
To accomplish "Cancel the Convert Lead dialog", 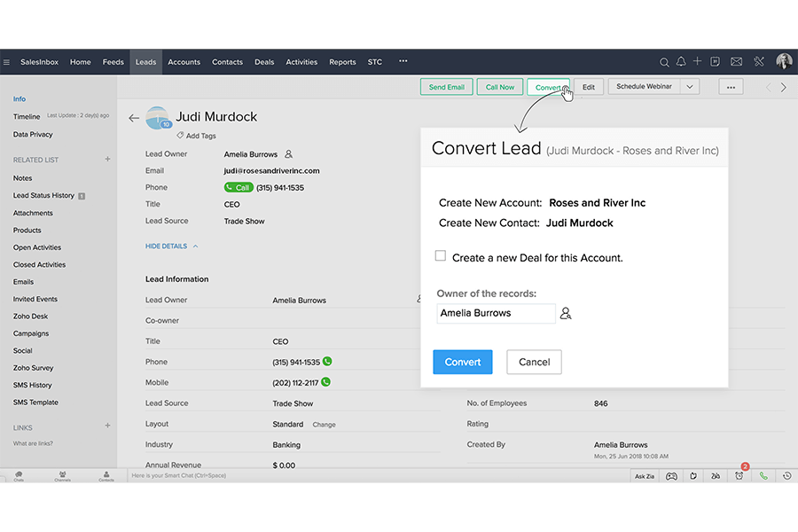I will [534, 362].
